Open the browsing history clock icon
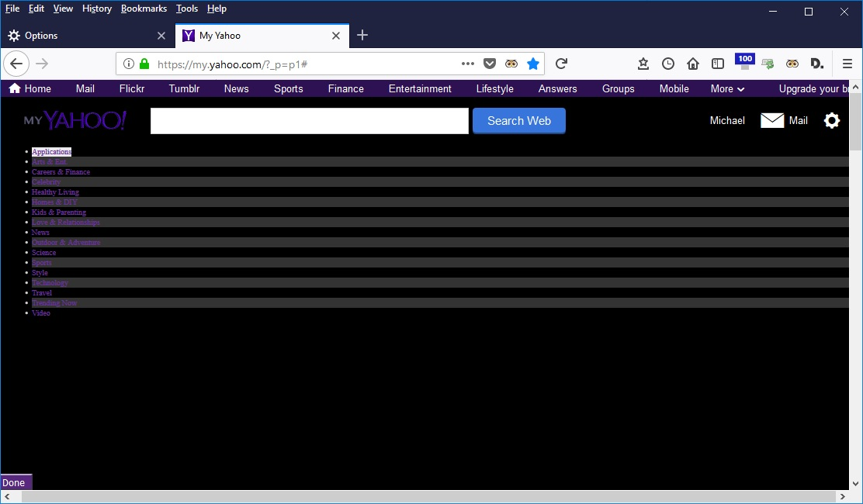 (667, 64)
